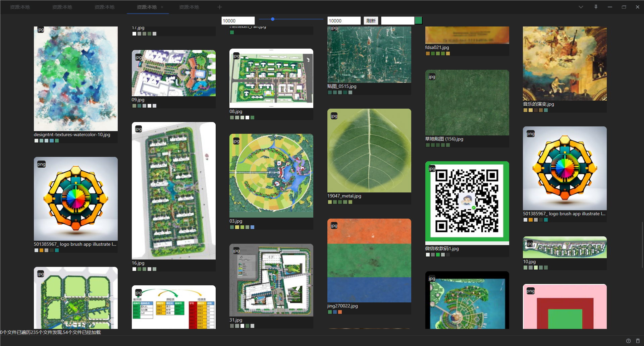Click the pin icon in the title bar
Screen dimensions: 644x346
pos(596,7)
